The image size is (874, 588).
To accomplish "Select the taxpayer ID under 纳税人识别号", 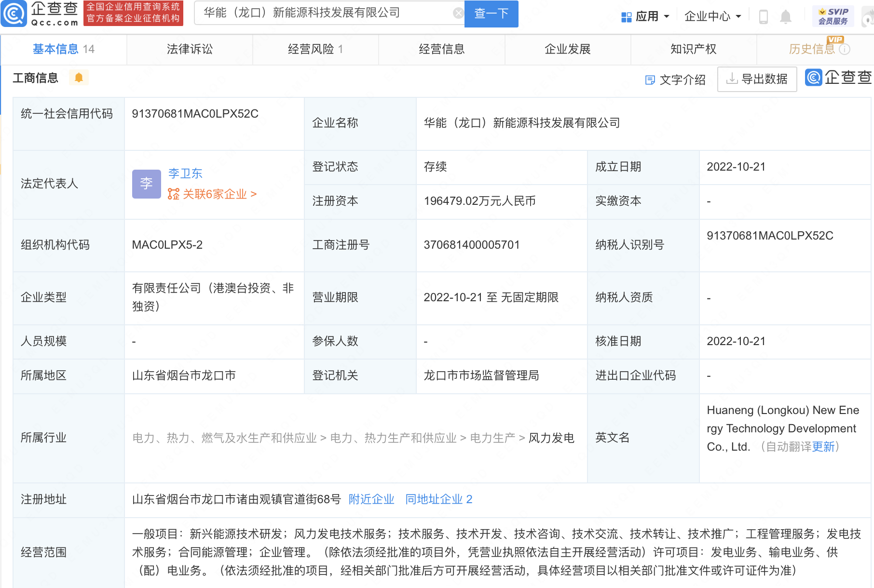I will (x=770, y=236).
